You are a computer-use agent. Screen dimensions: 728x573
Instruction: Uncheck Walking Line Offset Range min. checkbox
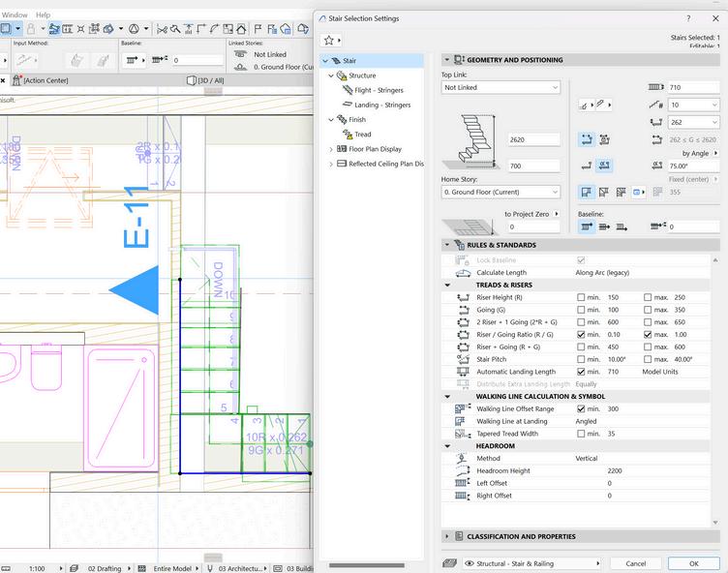coord(581,408)
